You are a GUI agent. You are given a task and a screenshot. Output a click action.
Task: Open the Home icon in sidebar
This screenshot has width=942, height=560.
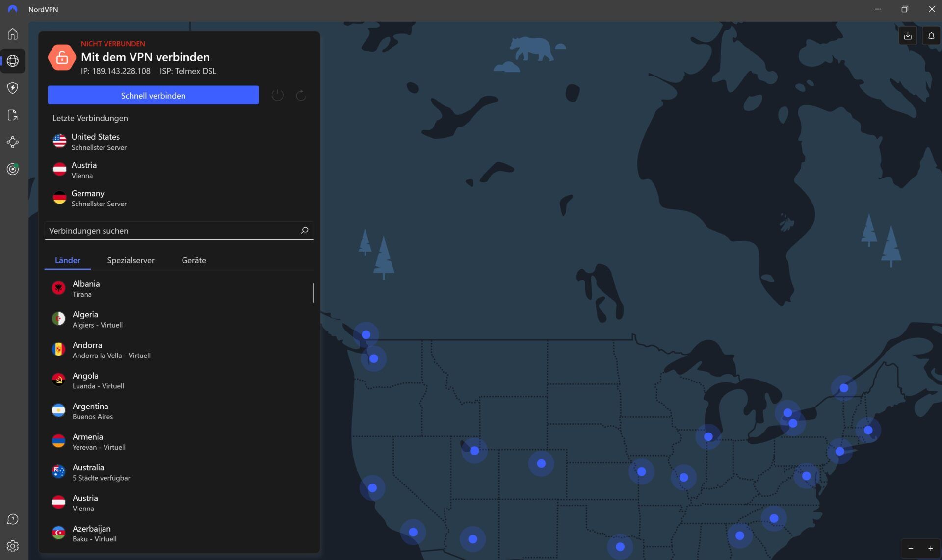tap(13, 34)
